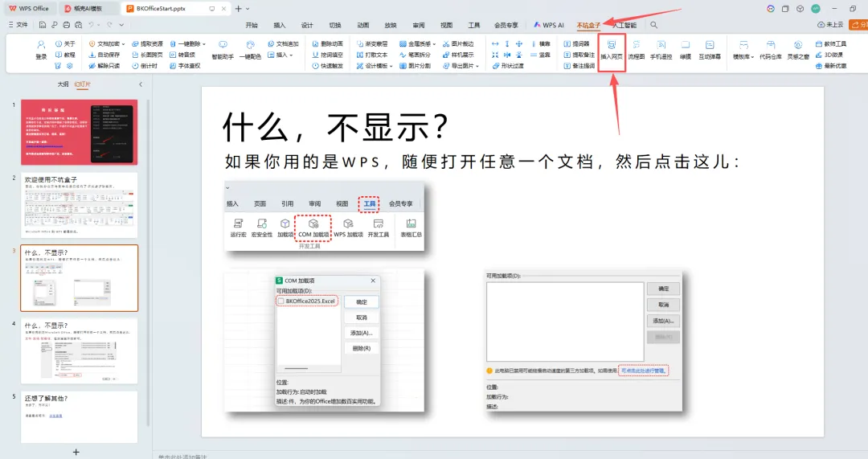Click the 插入网页 insert webpage icon
The height and width of the screenshot is (459, 868).
[x=611, y=50]
